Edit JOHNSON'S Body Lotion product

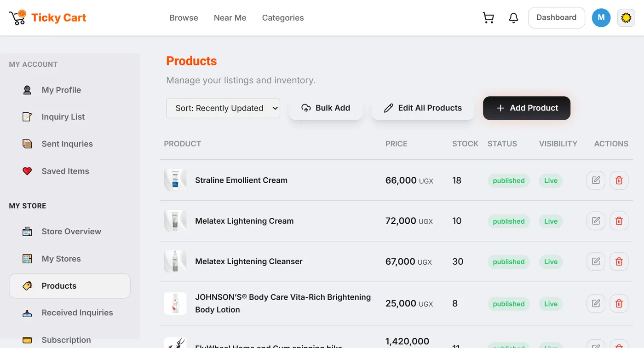coord(596,303)
